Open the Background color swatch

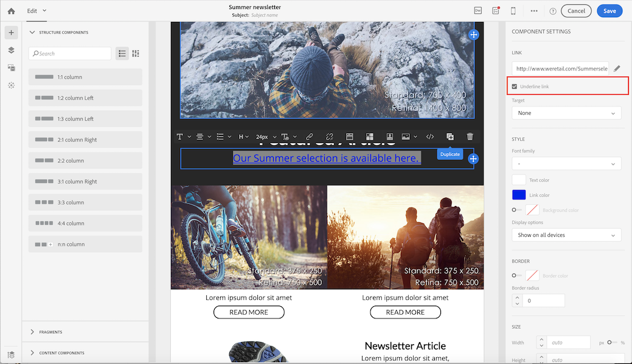(532, 210)
